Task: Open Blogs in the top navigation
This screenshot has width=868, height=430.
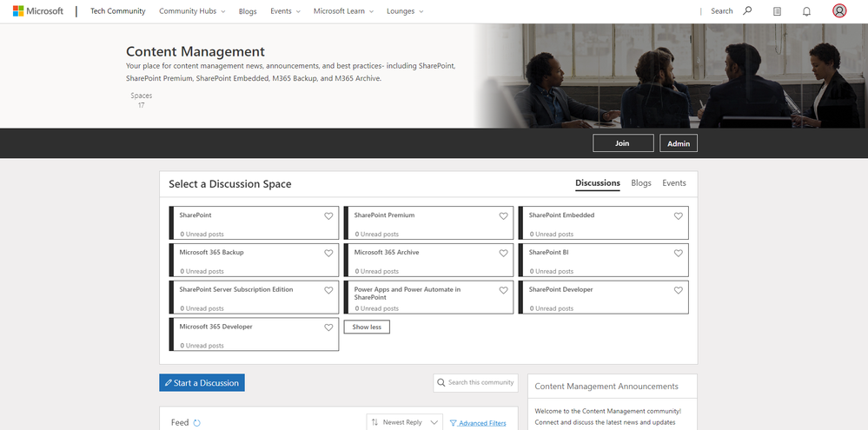Action: point(248,11)
